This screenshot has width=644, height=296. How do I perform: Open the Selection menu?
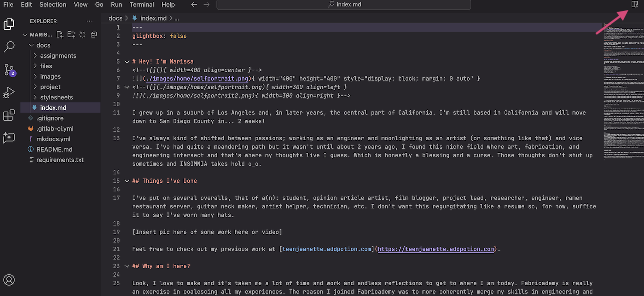(53, 5)
